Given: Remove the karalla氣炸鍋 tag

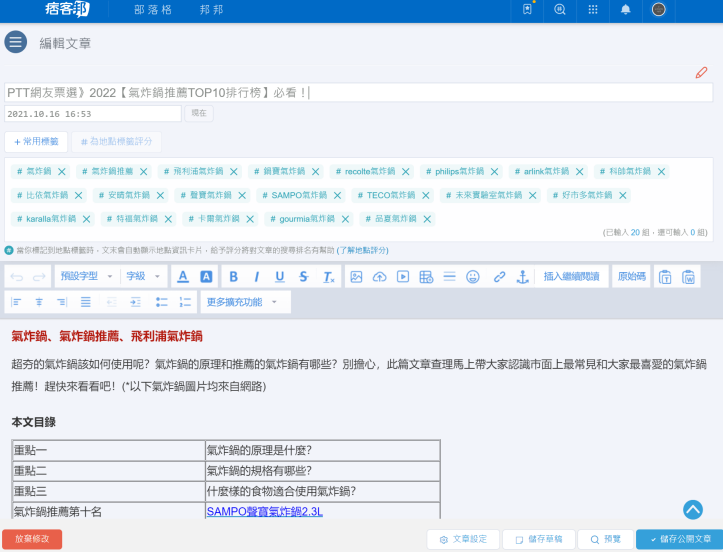Looking at the screenshot, I should point(86,220).
